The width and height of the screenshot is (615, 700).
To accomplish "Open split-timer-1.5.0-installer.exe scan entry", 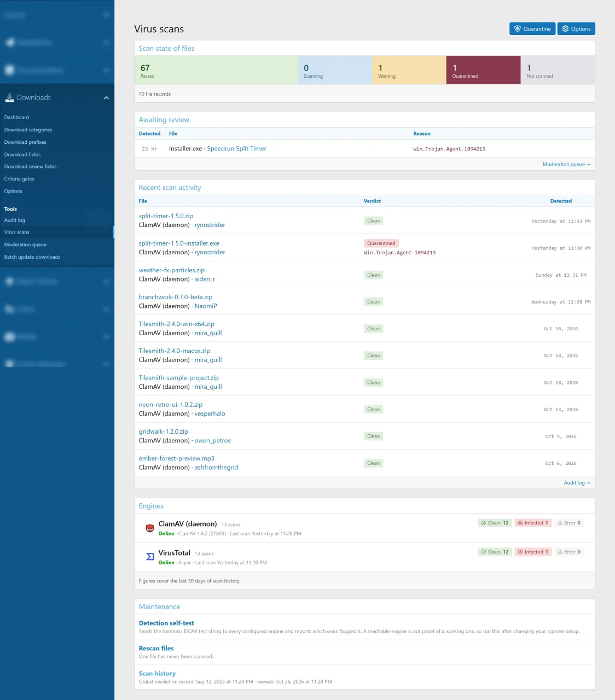I will [x=179, y=243].
